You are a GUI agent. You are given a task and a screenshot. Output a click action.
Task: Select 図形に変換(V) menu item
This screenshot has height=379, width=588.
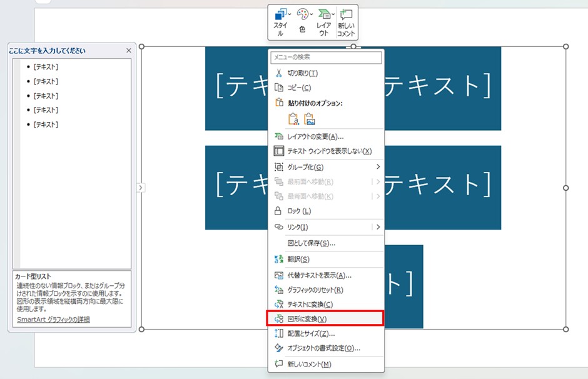pyautogui.click(x=307, y=319)
